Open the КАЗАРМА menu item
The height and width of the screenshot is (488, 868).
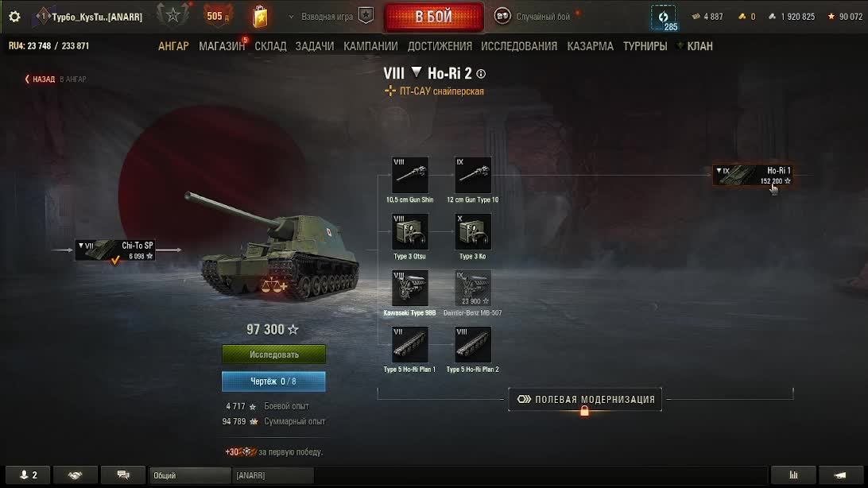pos(590,46)
